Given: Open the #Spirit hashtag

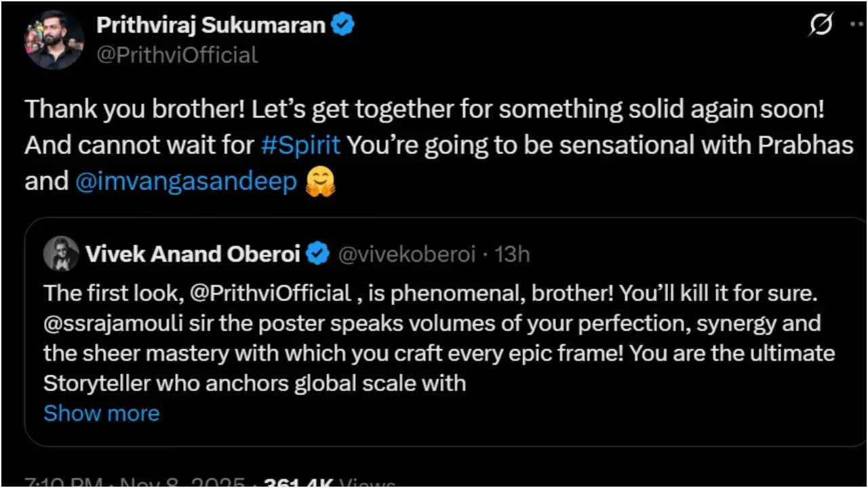Looking at the screenshot, I should tap(300, 145).
